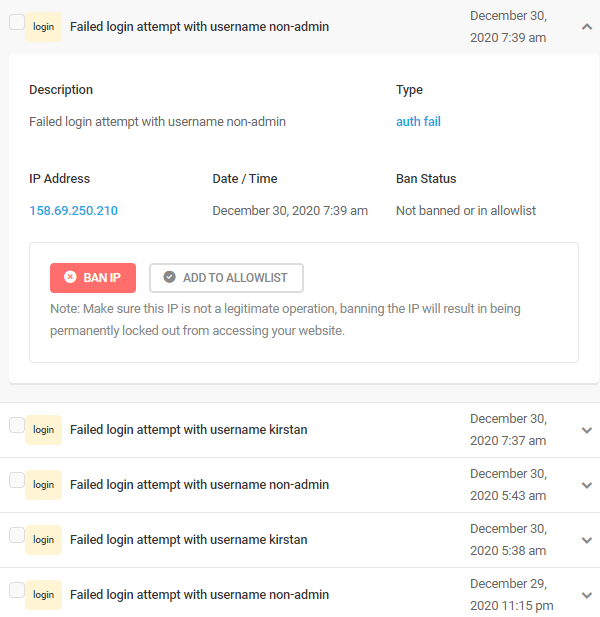The height and width of the screenshot is (617, 600).
Task: Check the box for the 5:38 am kirstan entry
Action: pos(17,535)
